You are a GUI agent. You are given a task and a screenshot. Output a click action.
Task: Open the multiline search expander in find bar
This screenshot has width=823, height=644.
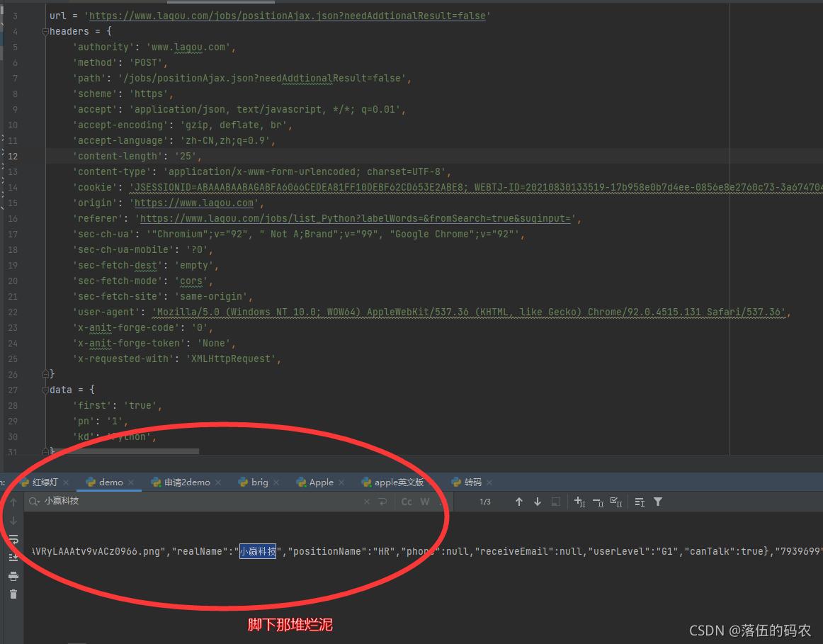coord(382,502)
